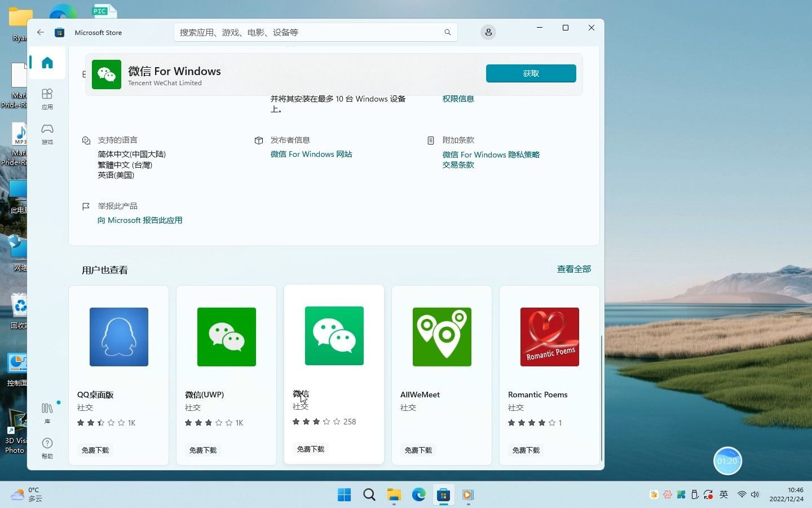Open the clock showing 10:46
This screenshot has width=812, height=508.
pos(786,494)
